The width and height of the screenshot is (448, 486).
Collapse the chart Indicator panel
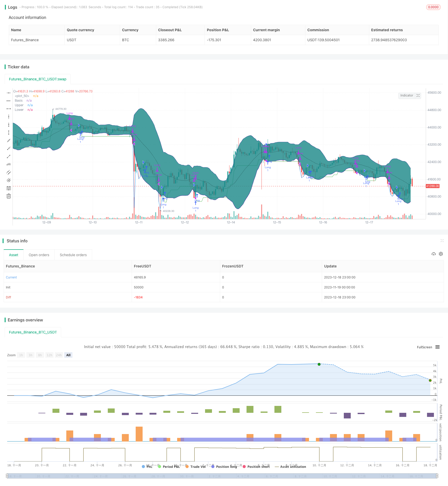click(418, 95)
